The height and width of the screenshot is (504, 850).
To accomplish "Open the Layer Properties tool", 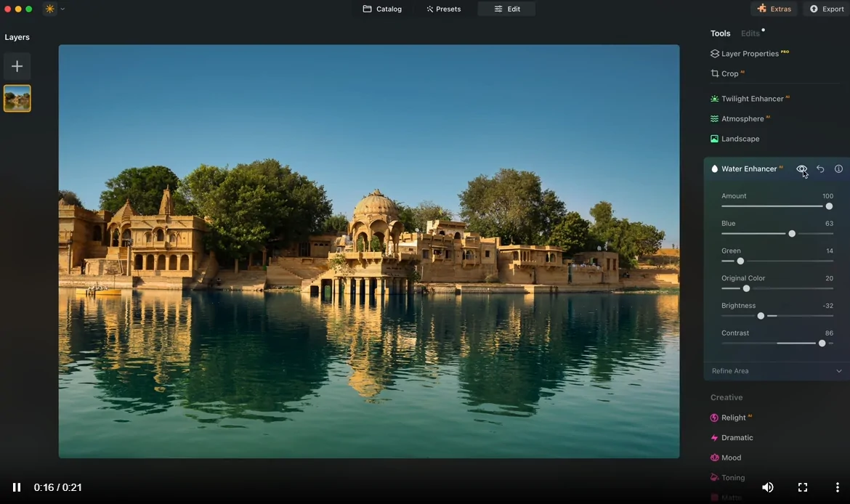I will click(749, 54).
